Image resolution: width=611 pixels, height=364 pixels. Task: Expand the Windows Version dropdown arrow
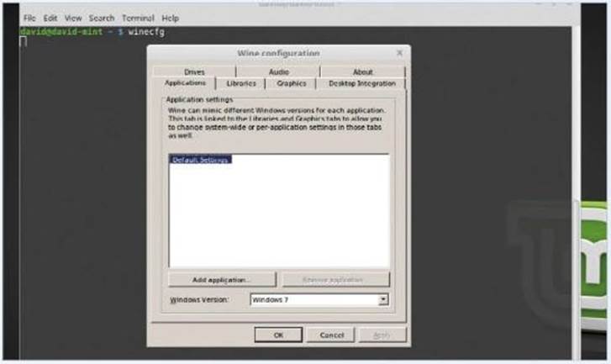383,299
